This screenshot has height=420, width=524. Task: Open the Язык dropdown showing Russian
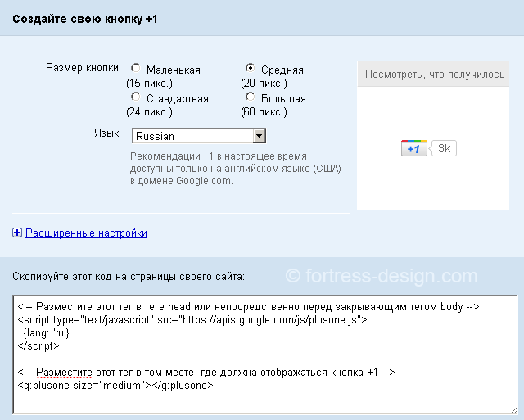pos(199,136)
